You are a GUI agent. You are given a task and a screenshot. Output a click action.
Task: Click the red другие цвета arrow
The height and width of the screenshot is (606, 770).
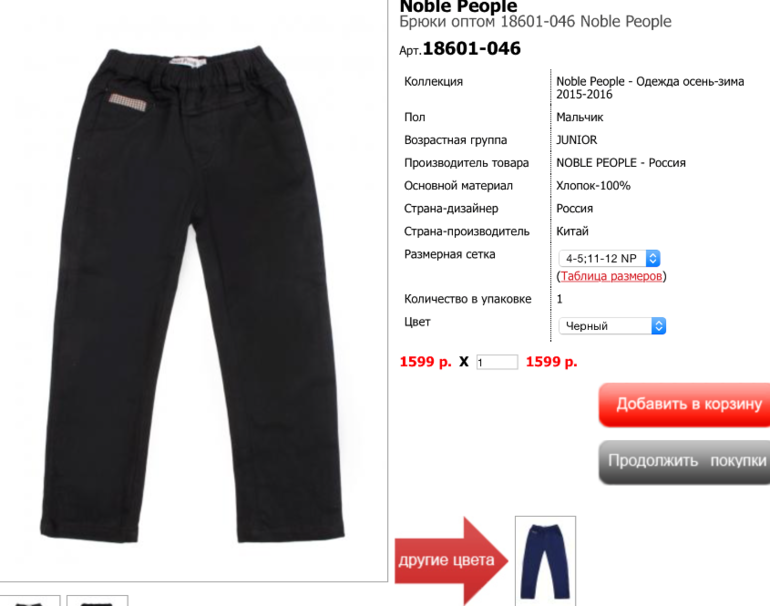451,560
